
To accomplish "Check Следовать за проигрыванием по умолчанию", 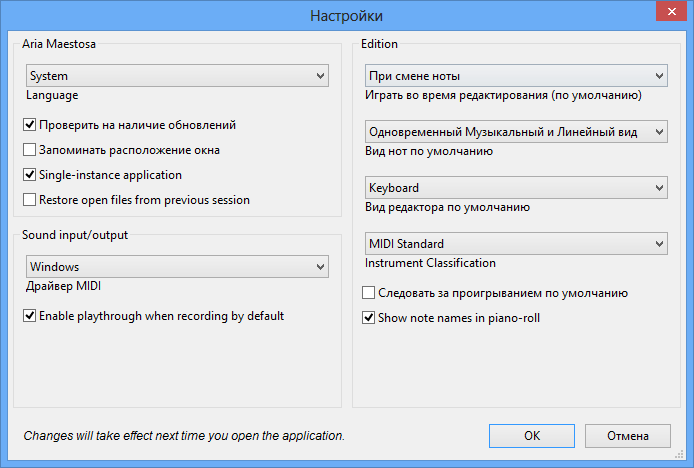I will click(x=368, y=293).
